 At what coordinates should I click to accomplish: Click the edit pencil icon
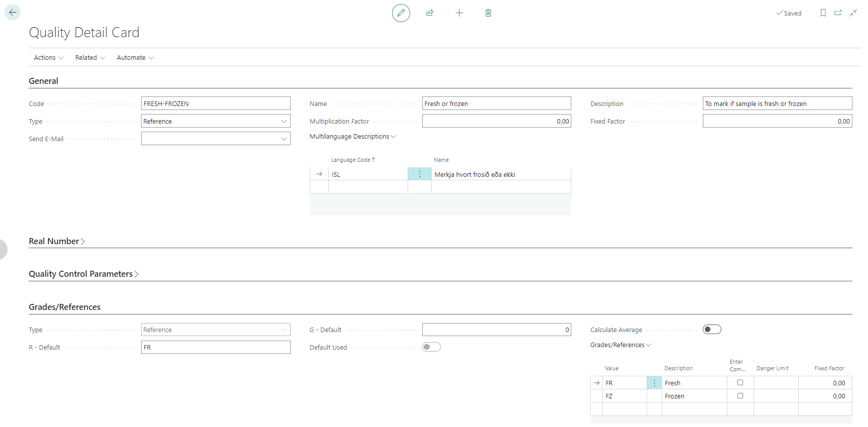pyautogui.click(x=401, y=13)
